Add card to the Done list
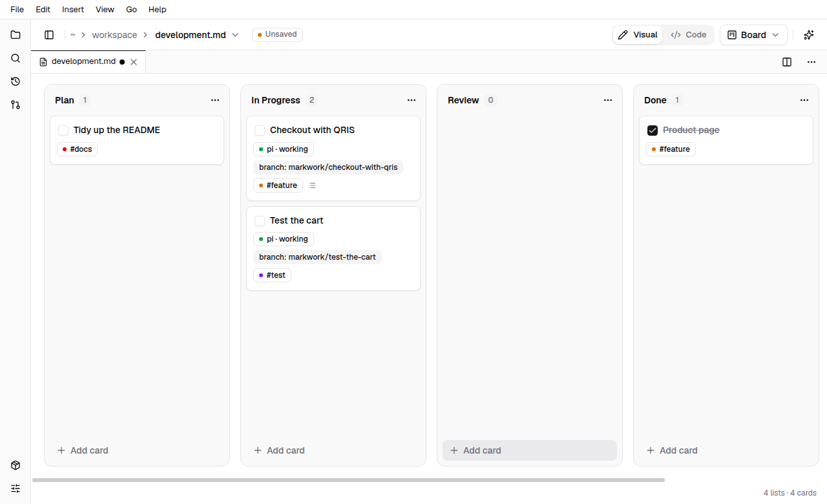Image resolution: width=827 pixels, height=504 pixels. coord(726,450)
